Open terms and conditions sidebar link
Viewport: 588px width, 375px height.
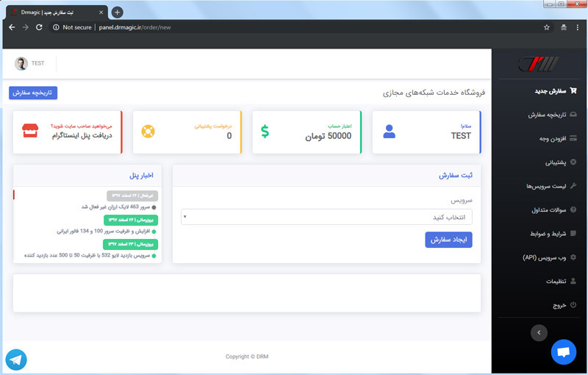[548, 234]
